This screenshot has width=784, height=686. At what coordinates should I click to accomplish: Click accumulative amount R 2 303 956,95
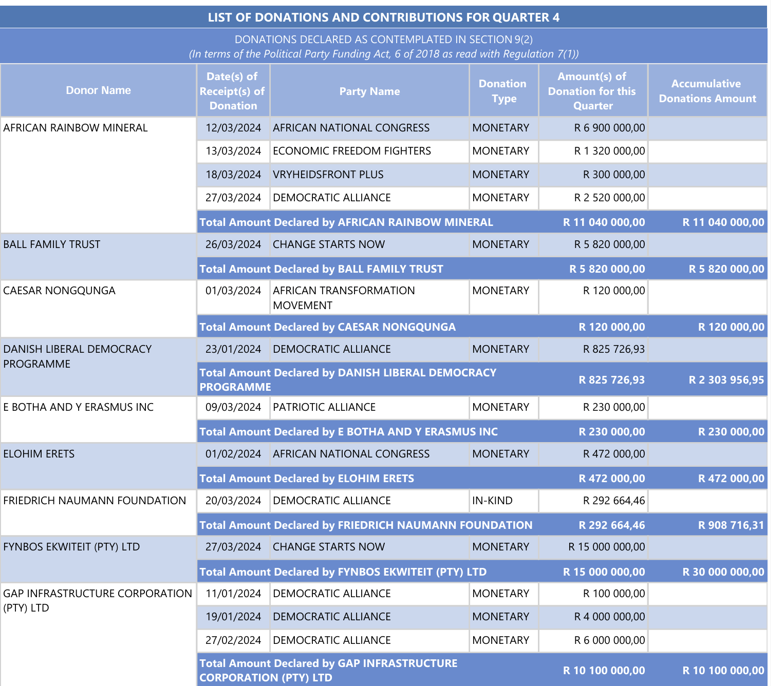coord(726,380)
